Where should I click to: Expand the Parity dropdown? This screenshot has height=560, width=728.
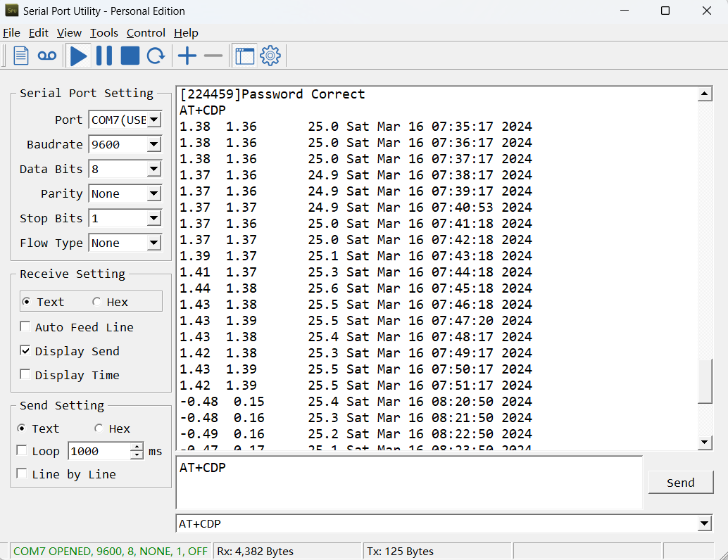(x=154, y=193)
